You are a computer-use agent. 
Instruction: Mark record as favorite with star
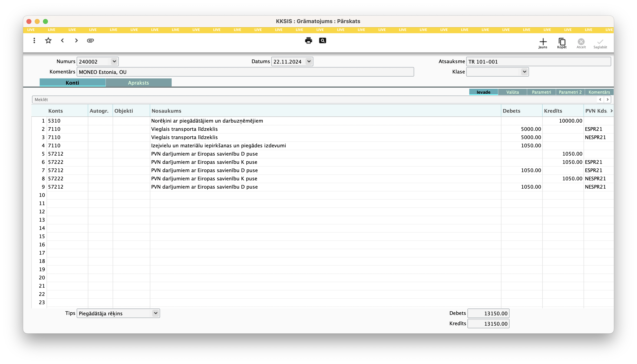48,40
